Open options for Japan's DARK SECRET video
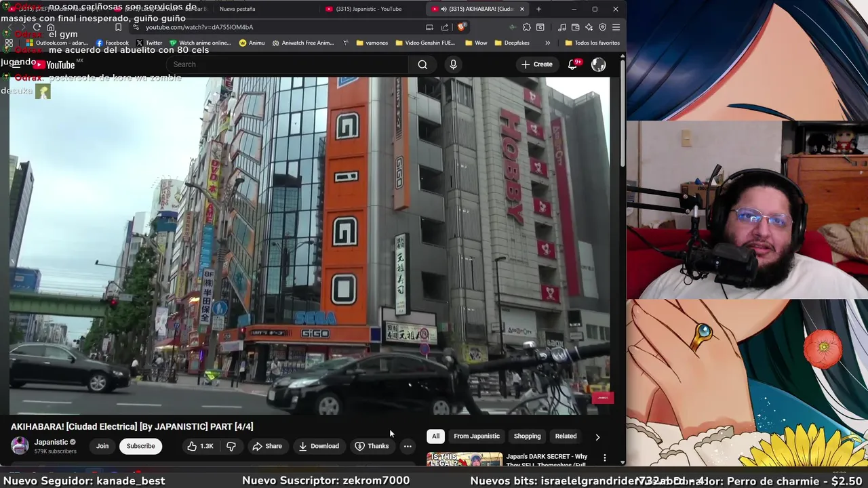Image resolution: width=868 pixels, height=488 pixels. (604, 459)
